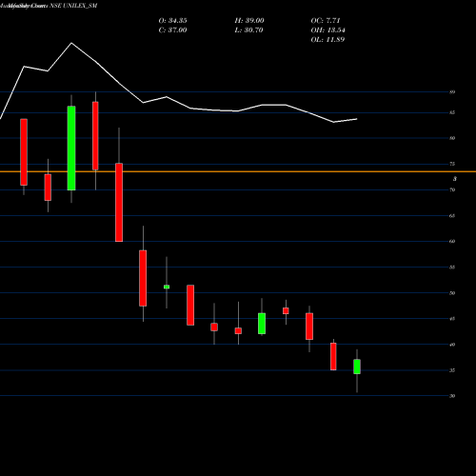Screen dimensions: 476x476
Task: Select the red candle falling from 75 to 60
Action: 119,203
